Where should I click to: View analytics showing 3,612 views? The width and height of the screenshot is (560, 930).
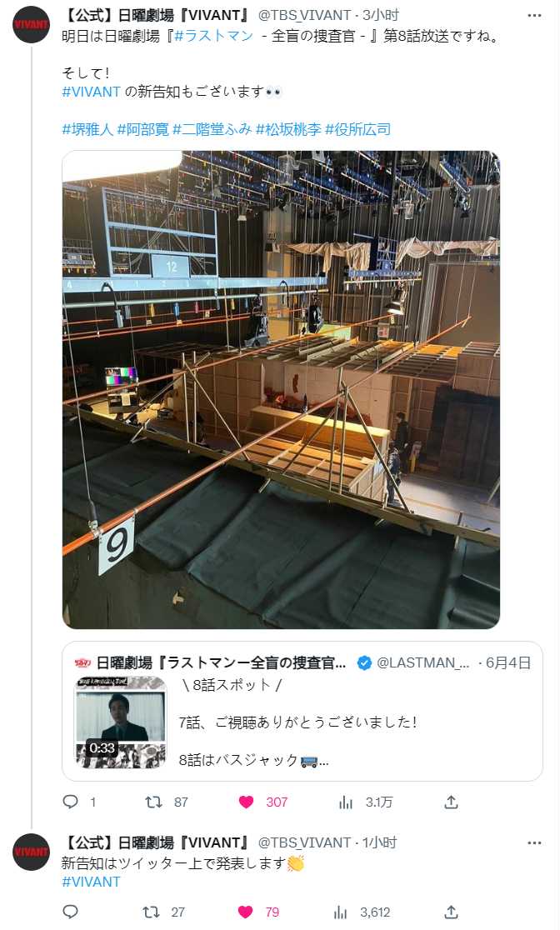pyautogui.click(x=341, y=912)
